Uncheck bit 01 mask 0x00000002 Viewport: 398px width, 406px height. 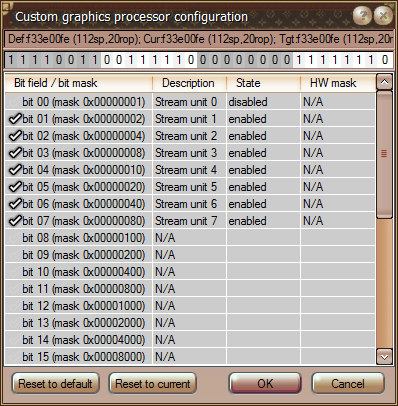14,119
